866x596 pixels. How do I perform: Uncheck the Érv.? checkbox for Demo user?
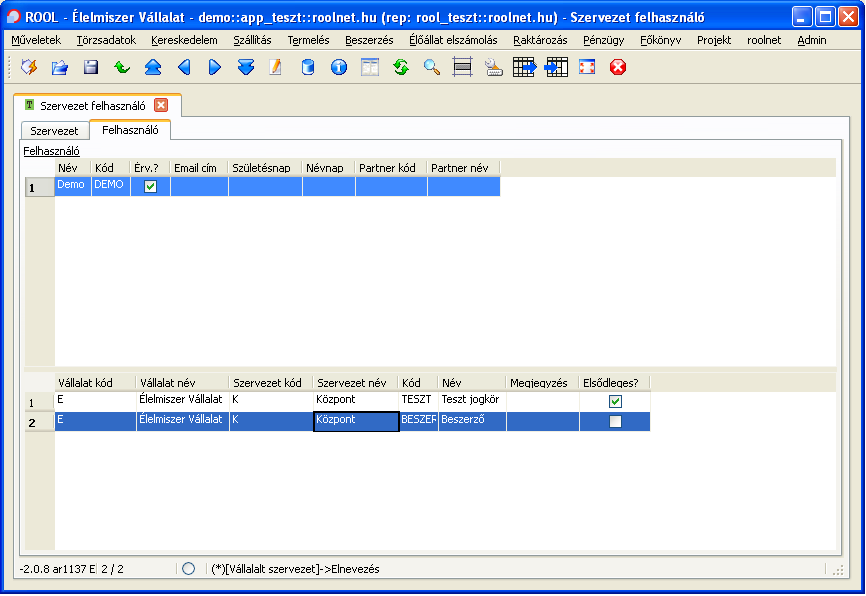click(150, 186)
